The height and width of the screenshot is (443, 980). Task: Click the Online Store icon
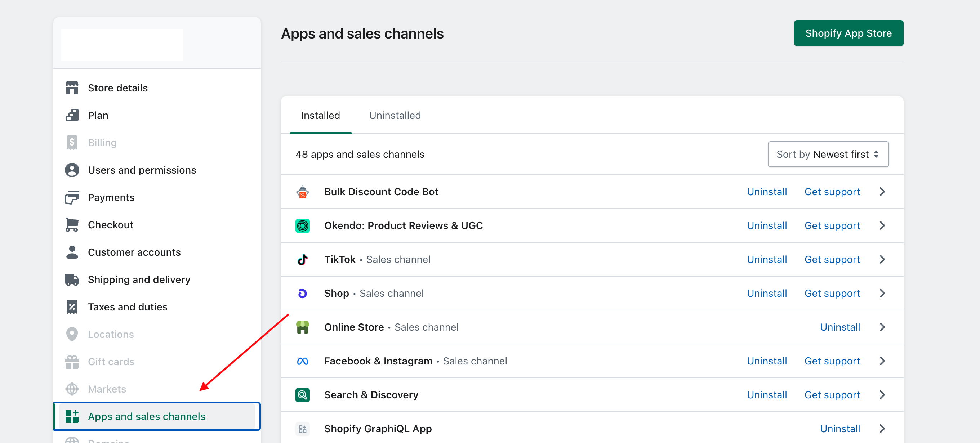(302, 327)
